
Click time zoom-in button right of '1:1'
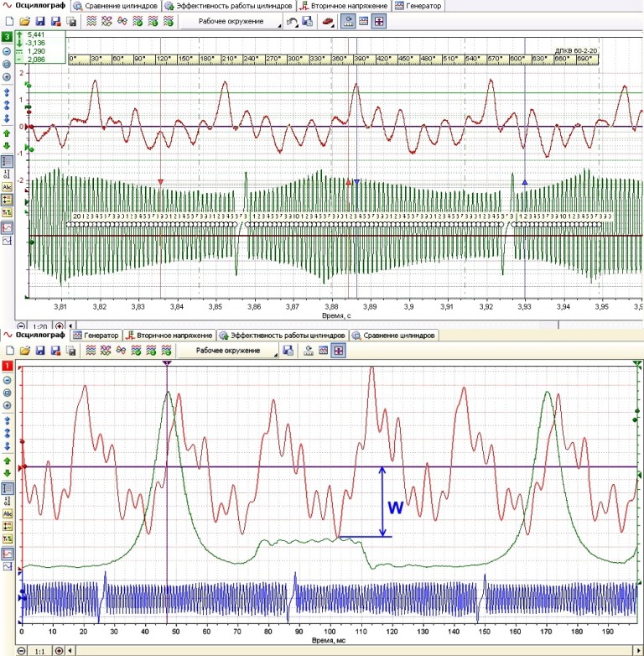tap(60, 651)
